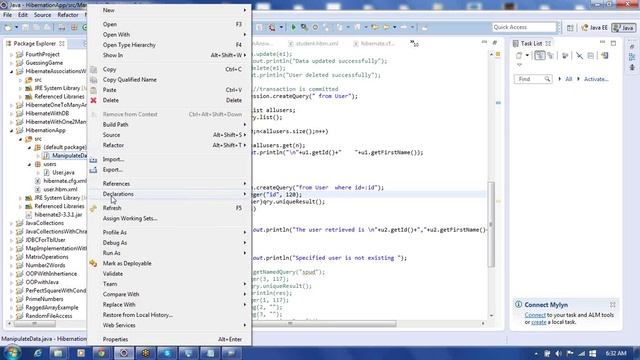This screenshot has width=640, height=360.
Task: Click the clock in the system tray
Action: pos(616,353)
